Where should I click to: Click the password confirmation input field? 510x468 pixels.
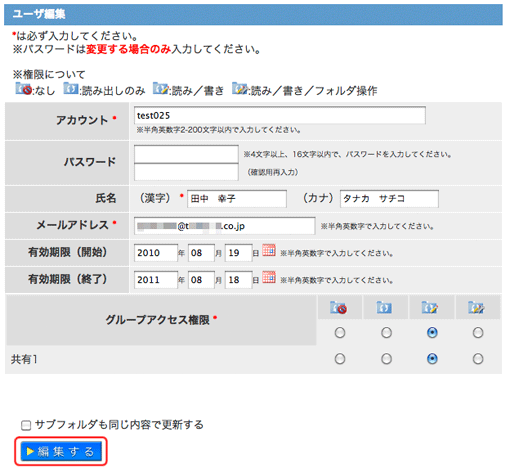click(x=186, y=172)
